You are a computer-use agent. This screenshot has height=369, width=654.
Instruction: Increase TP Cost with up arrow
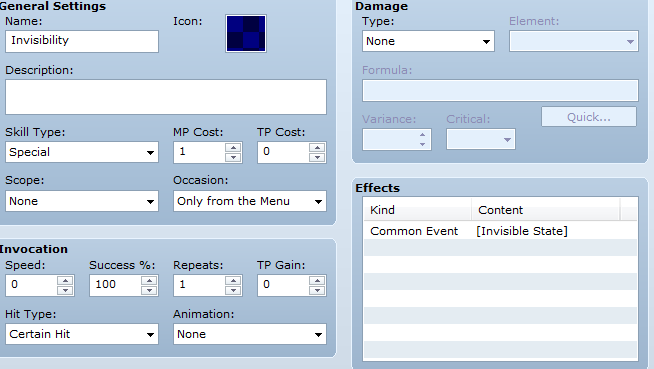[317, 148]
